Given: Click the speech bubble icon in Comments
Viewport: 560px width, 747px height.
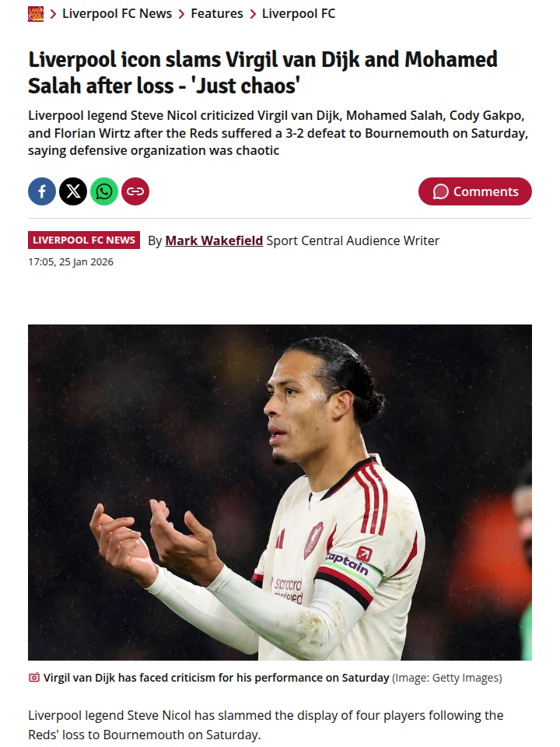Looking at the screenshot, I should pyautogui.click(x=440, y=191).
